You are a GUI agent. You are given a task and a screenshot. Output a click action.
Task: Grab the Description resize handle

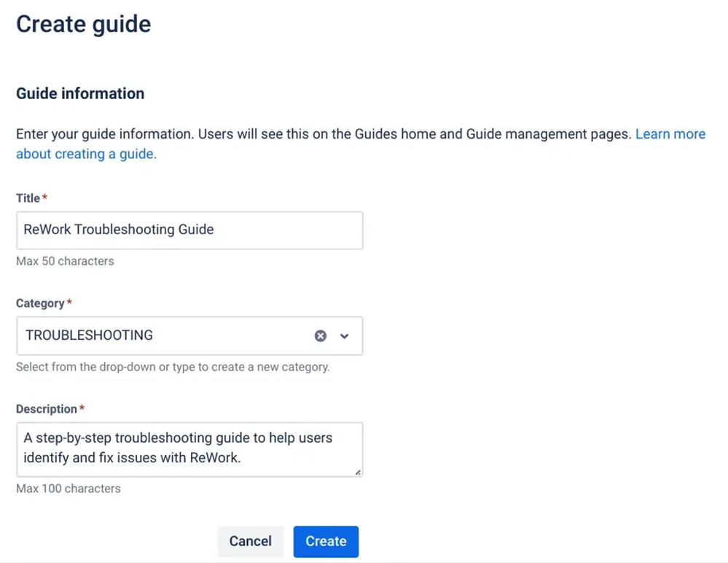358,473
